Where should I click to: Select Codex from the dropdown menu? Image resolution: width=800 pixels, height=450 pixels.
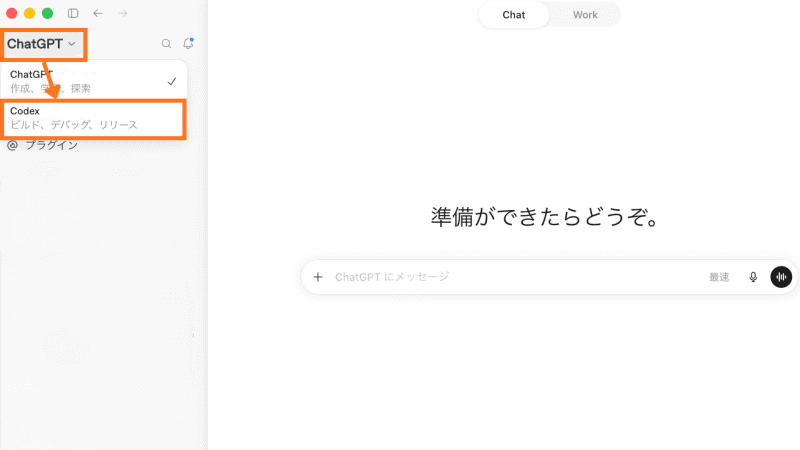pos(94,118)
